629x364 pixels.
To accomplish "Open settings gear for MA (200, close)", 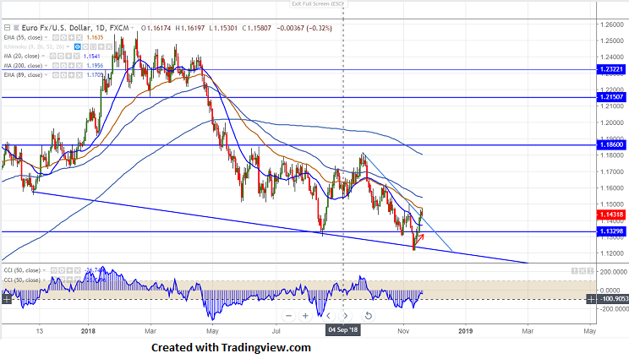I will coord(63,66).
